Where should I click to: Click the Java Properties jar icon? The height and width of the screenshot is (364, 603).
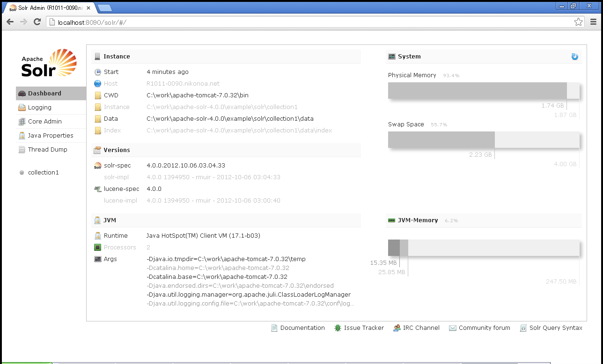pyautogui.click(x=22, y=136)
